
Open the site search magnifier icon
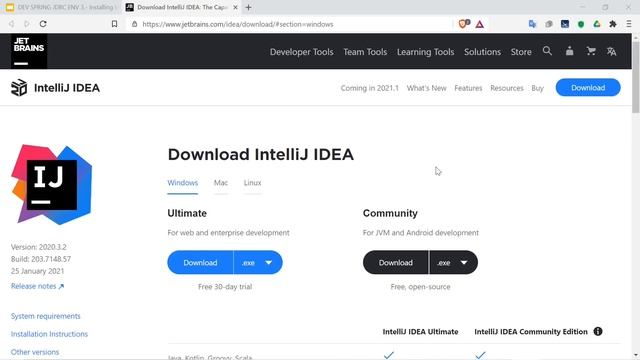547,51
